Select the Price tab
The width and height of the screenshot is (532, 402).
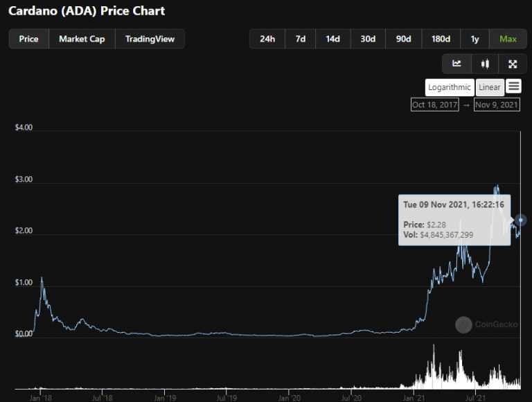click(x=29, y=39)
